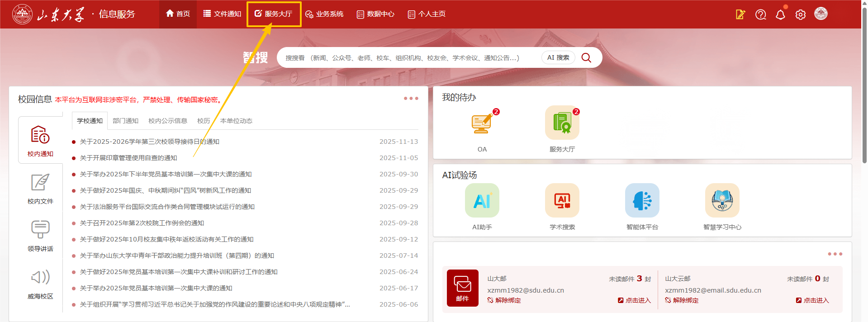
Task: Expand the mail panel three-dot menu
Action: [x=835, y=254]
